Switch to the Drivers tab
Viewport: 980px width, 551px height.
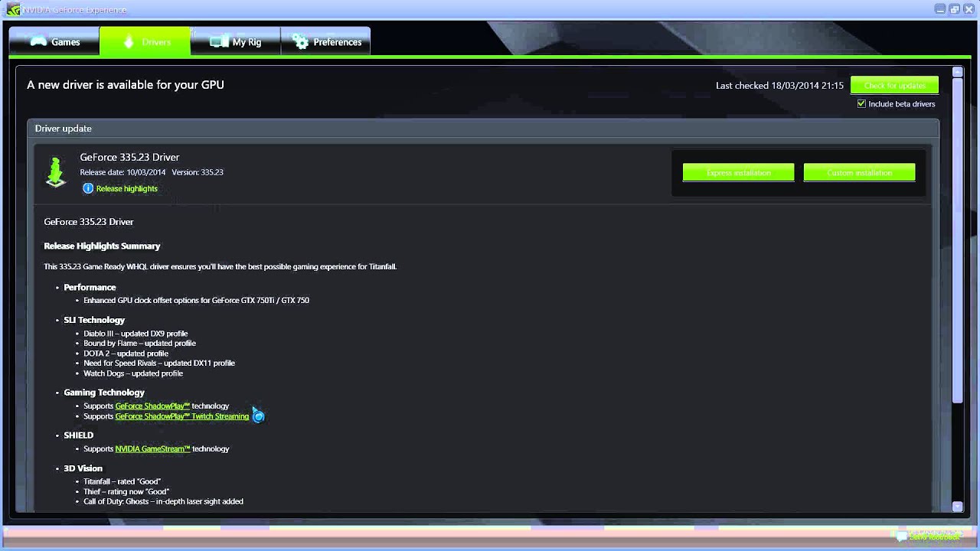pyautogui.click(x=145, y=42)
